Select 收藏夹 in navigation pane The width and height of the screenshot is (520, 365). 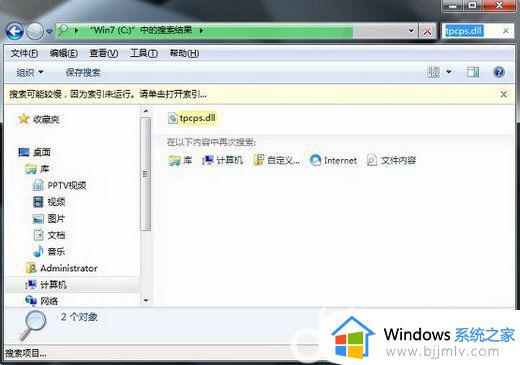pos(46,119)
